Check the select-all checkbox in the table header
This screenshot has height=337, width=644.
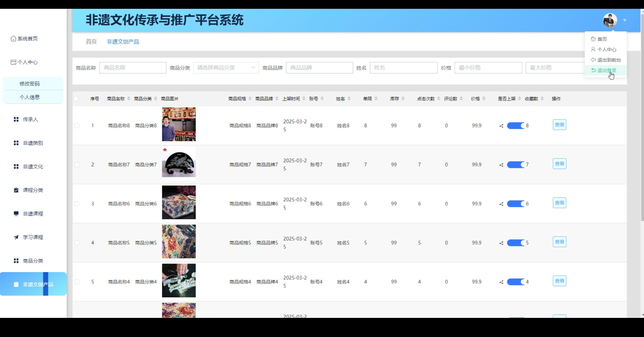(77, 99)
